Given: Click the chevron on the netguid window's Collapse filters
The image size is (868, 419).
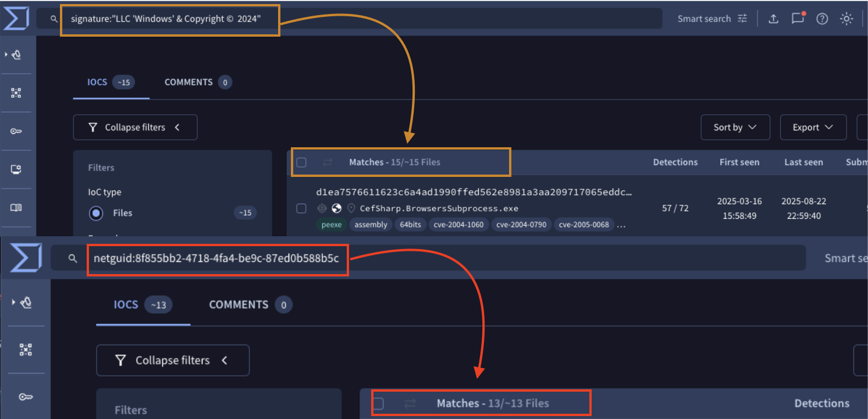Looking at the screenshot, I should click(x=225, y=360).
